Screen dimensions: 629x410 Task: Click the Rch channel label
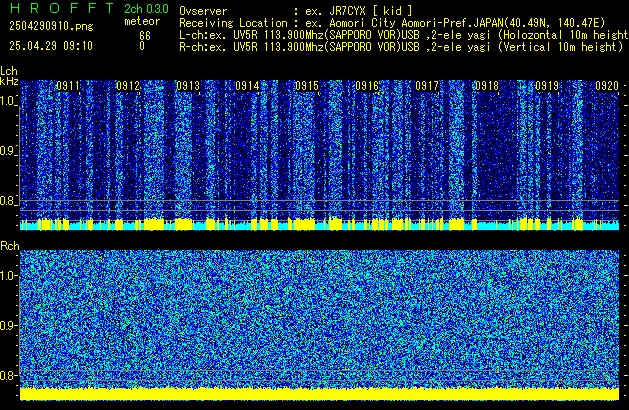10,246
